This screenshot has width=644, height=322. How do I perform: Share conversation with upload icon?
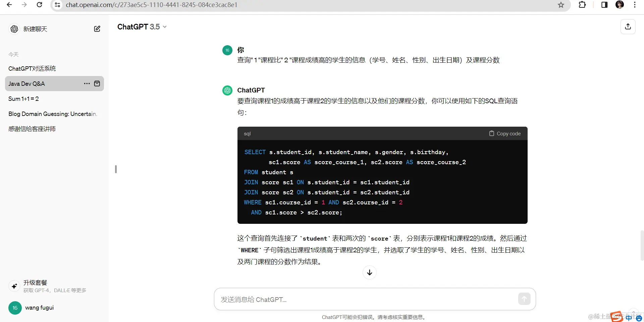tap(628, 26)
